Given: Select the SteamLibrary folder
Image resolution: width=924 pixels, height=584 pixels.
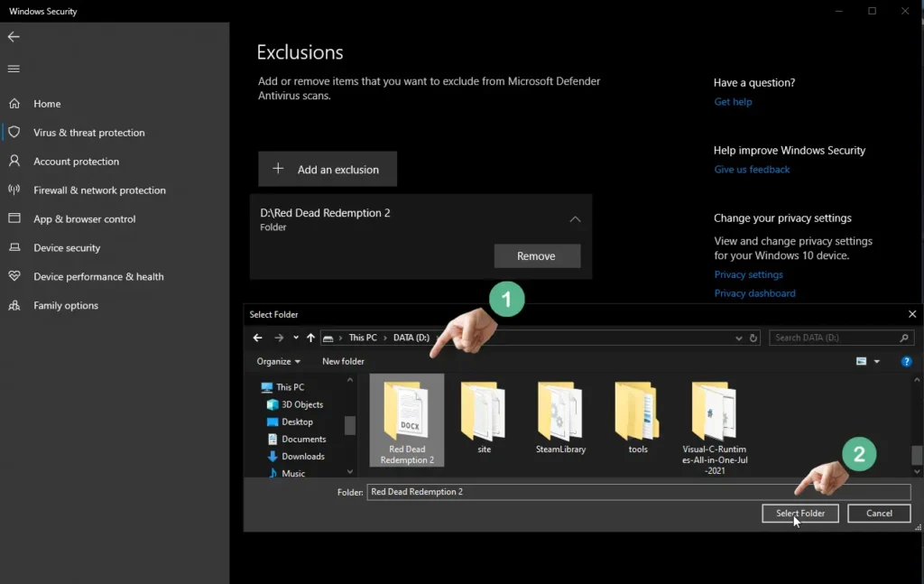Looking at the screenshot, I should coord(560,418).
